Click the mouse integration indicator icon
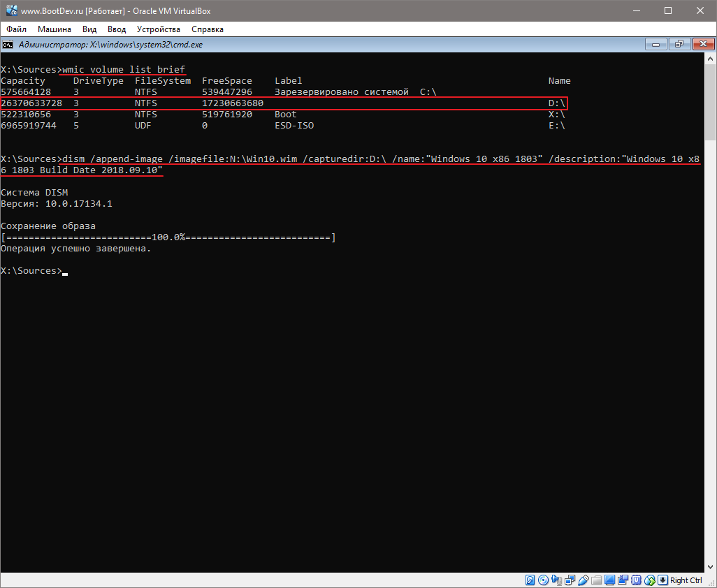 point(649,580)
